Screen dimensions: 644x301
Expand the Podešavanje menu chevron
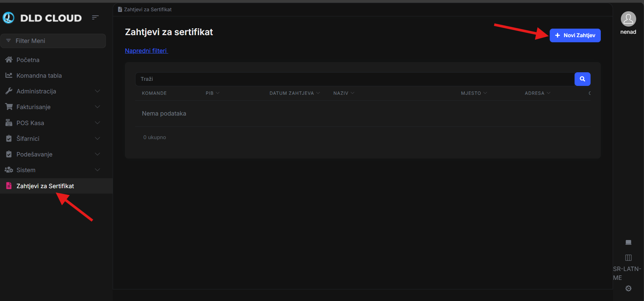(97, 154)
